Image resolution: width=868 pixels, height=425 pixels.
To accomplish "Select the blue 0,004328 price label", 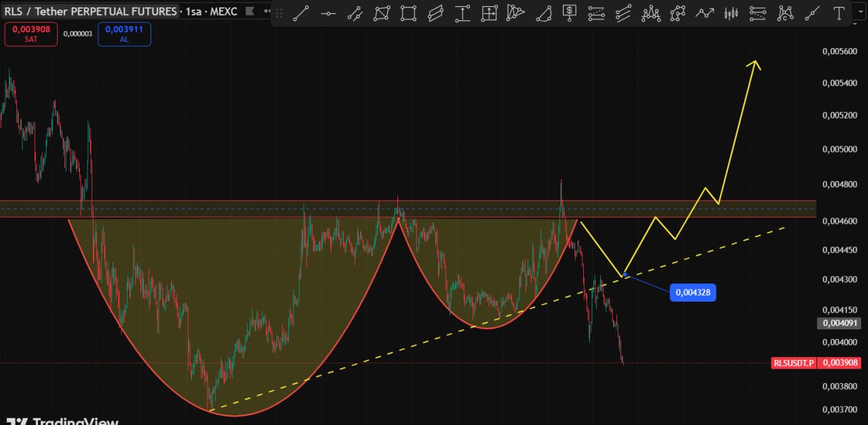I will [x=693, y=292].
